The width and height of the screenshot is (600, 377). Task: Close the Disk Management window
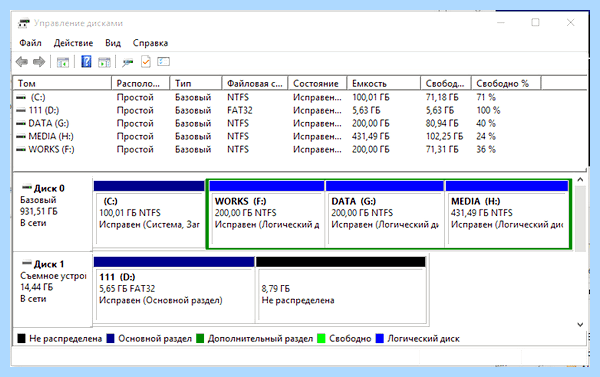(x=571, y=23)
